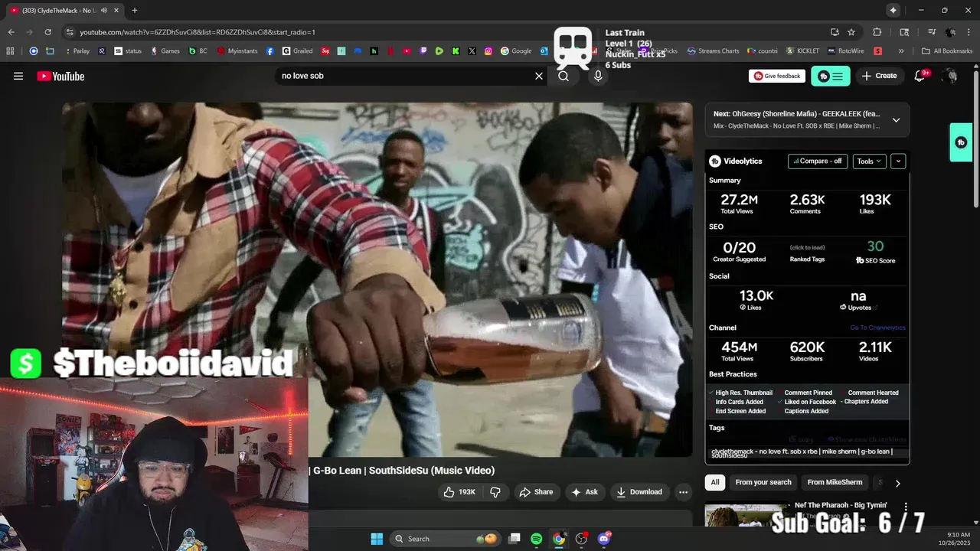Open the account avatar menu
The width and height of the screenshot is (980, 551).
point(950,76)
